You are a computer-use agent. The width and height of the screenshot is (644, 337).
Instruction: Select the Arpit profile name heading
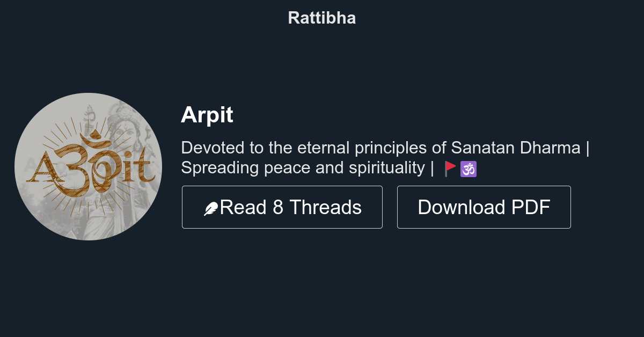click(x=207, y=115)
